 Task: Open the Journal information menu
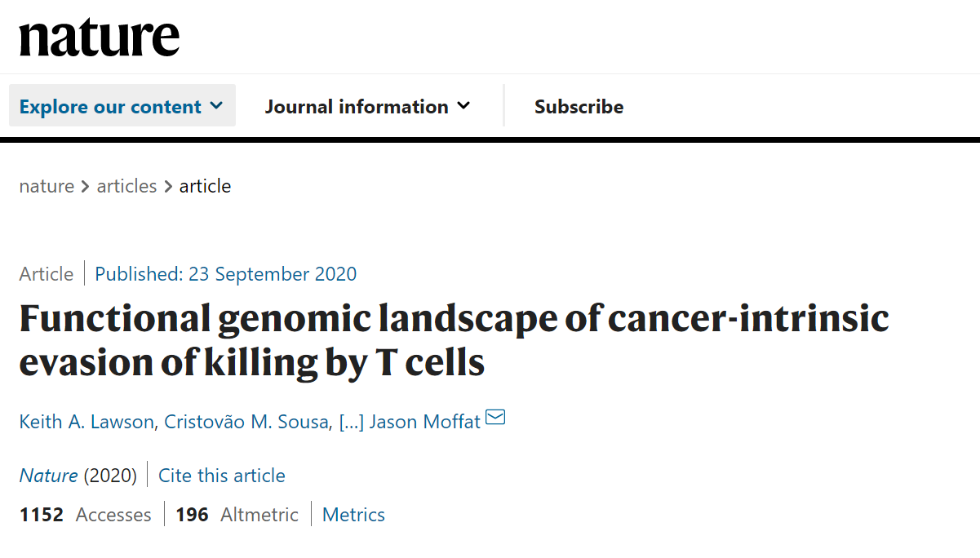(367, 106)
